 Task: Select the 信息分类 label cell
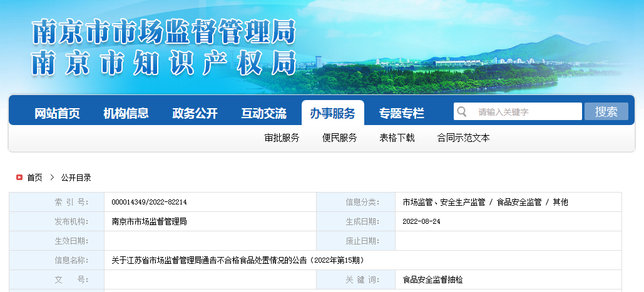coord(355,202)
